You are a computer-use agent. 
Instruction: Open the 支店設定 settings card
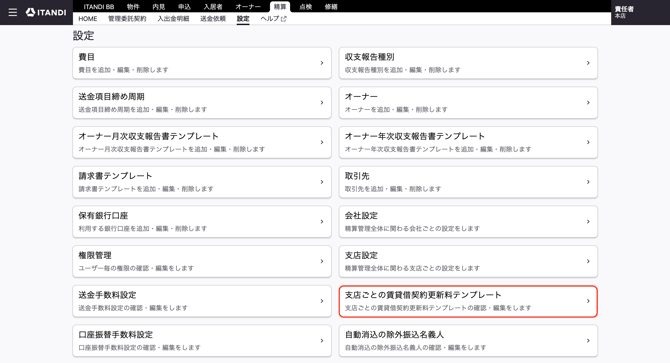[468, 261]
